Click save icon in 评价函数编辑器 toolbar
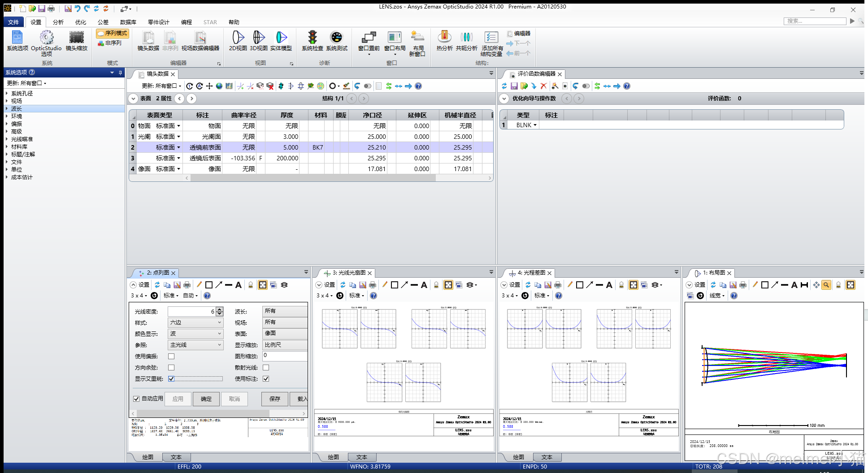This screenshot has width=868, height=473. pyautogui.click(x=514, y=86)
